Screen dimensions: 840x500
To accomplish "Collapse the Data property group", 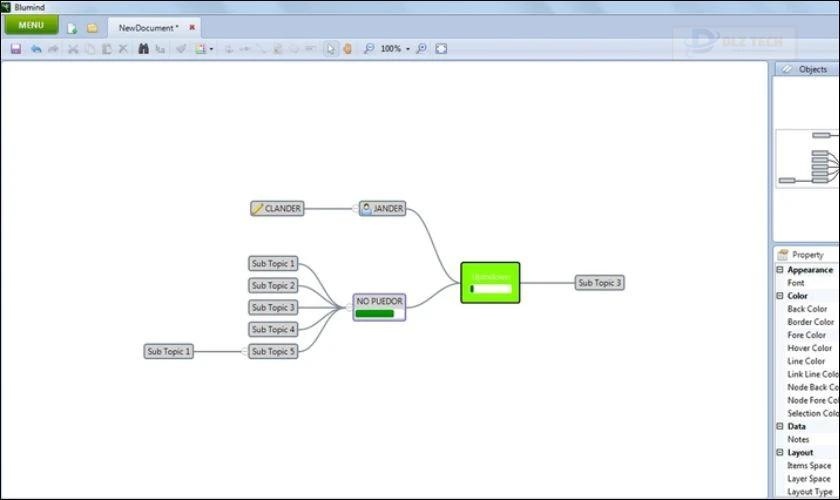I will point(780,426).
